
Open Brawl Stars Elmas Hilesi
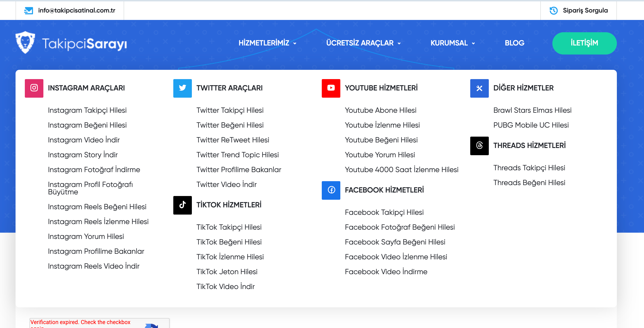click(532, 110)
